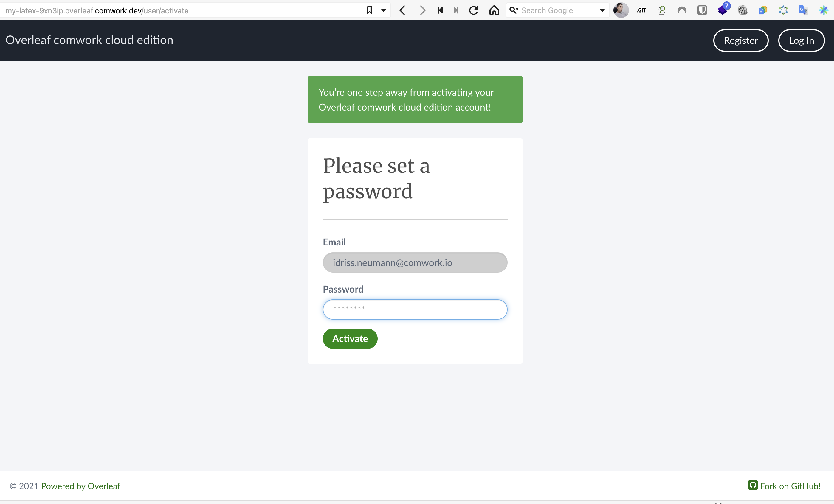Viewport: 834px width, 504px height.
Task: Click the GraphQL triangle extension icon
Action: tap(783, 10)
